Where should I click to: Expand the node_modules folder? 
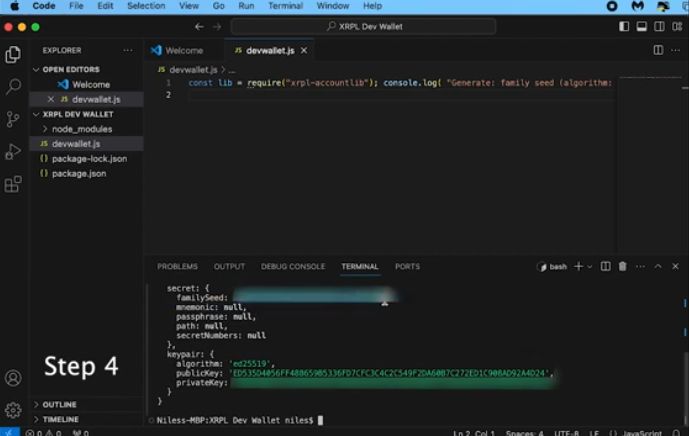click(82, 129)
